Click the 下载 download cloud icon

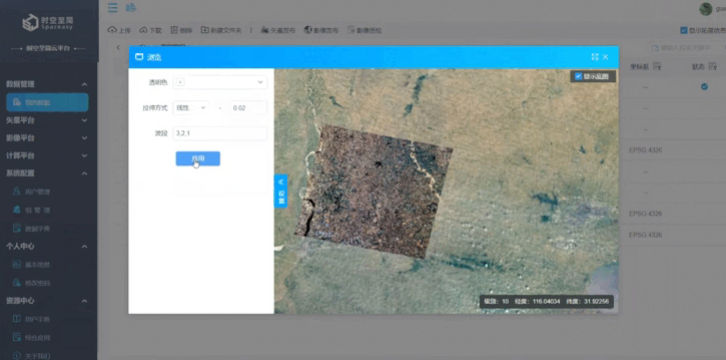(x=144, y=30)
